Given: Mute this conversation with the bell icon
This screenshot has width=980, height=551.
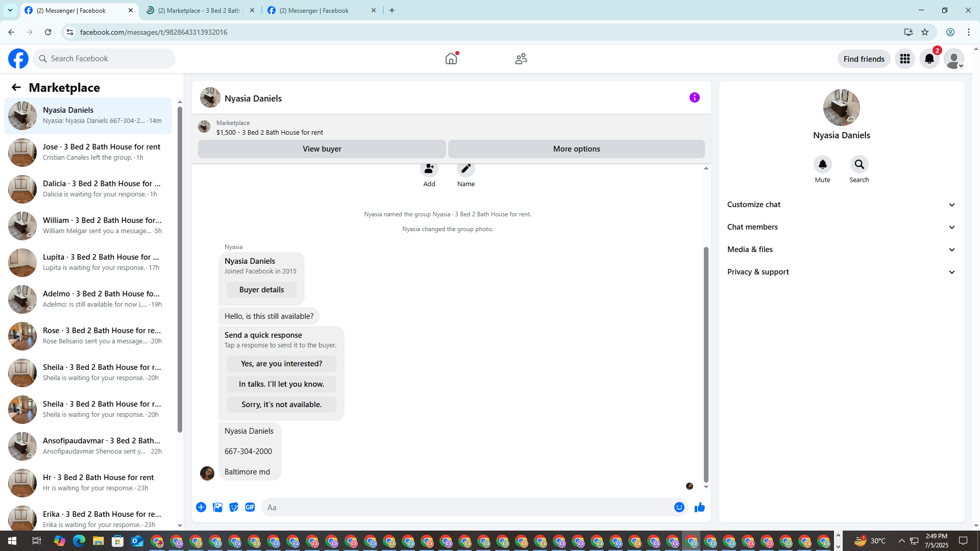Looking at the screenshot, I should pyautogui.click(x=822, y=164).
